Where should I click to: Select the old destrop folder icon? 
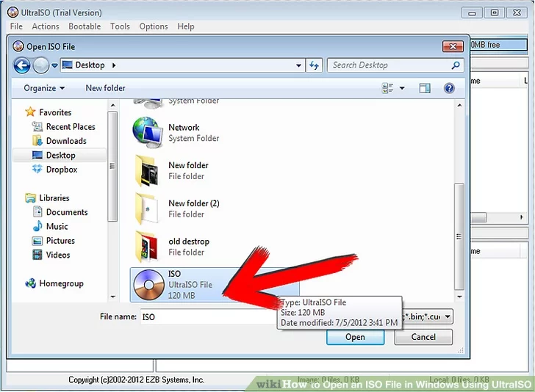point(147,247)
